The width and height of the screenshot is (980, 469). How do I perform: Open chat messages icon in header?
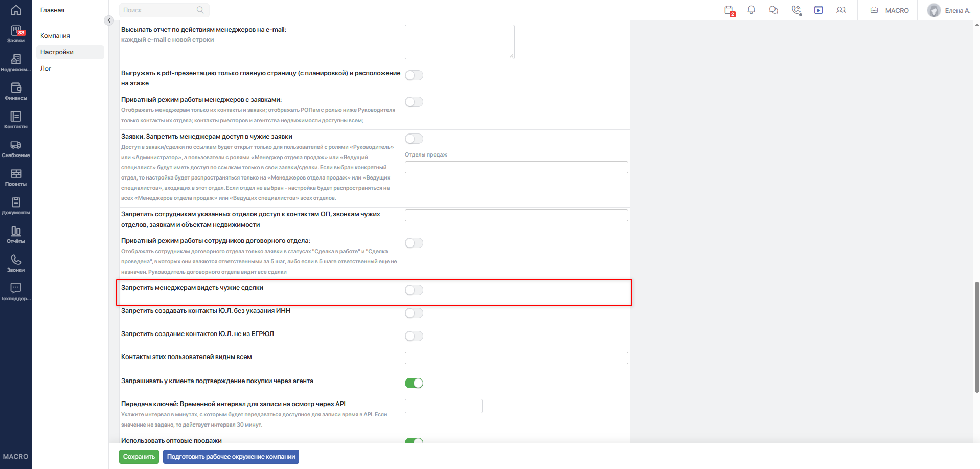tap(773, 10)
